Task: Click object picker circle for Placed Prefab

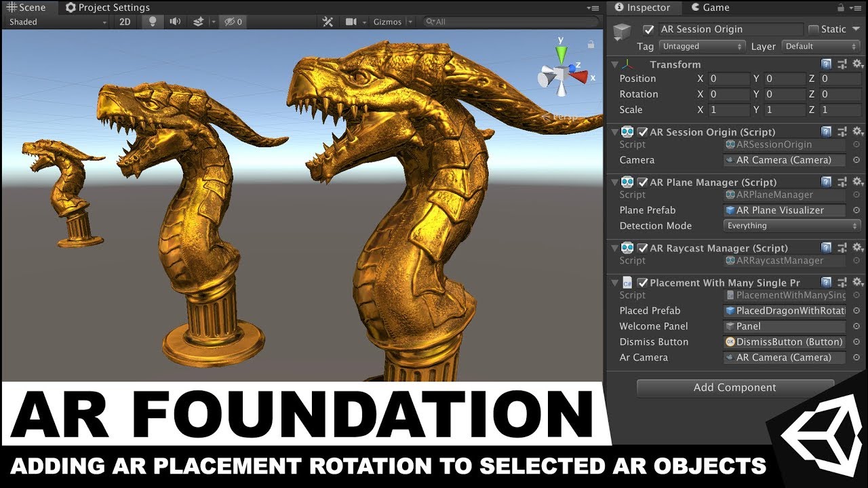Action: click(856, 310)
